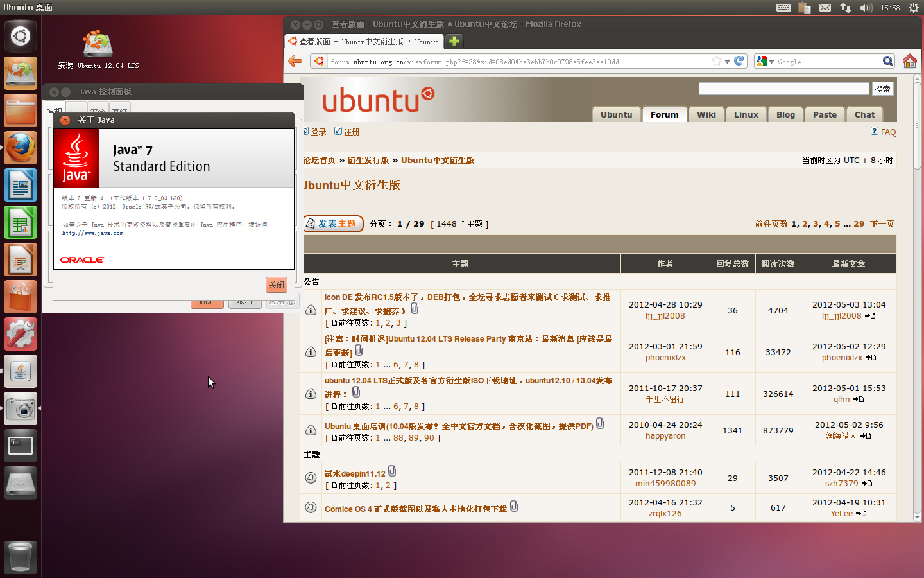Click the Firefox launcher icon
Image resolution: width=924 pixels, height=578 pixels.
(x=21, y=148)
